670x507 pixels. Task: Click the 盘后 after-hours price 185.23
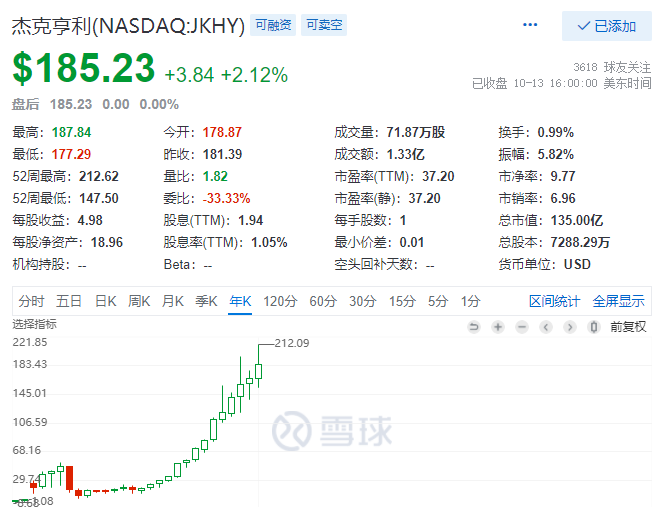coord(71,104)
